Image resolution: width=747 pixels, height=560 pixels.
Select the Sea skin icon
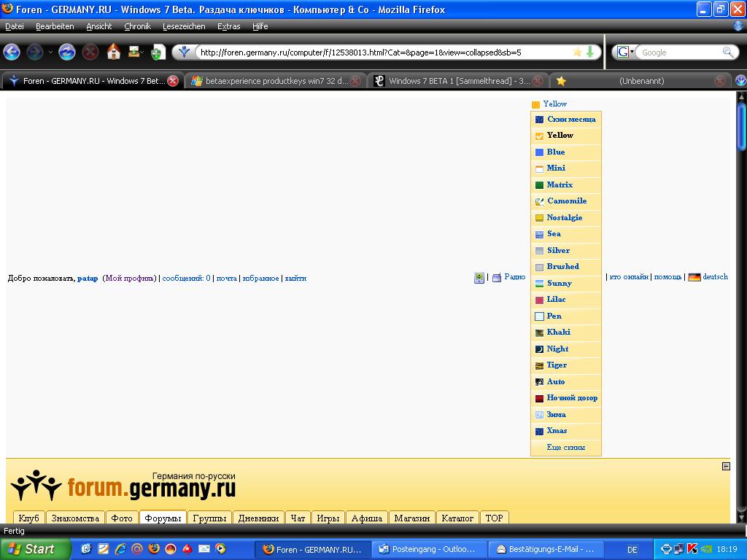click(x=539, y=234)
